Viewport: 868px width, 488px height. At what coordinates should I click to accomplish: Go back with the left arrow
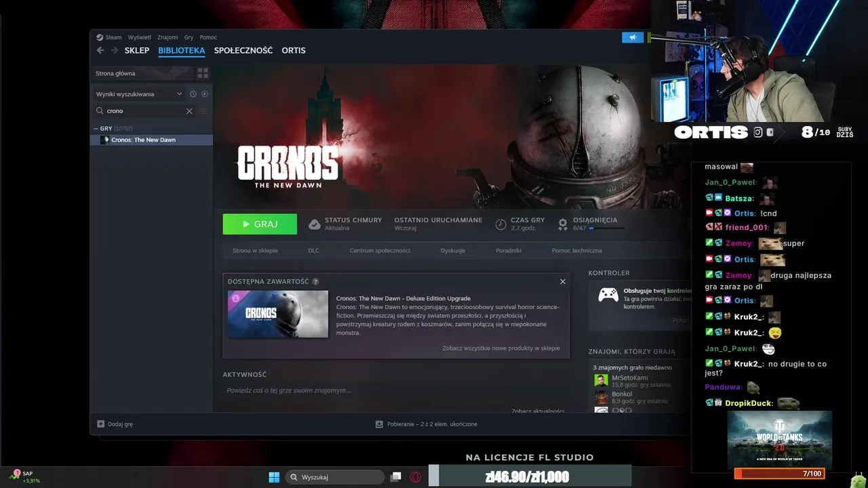click(100, 50)
